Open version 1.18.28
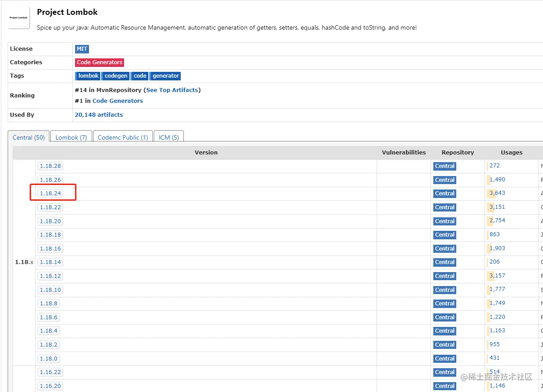The height and width of the screenshot is (392, 543). (50, 166)
